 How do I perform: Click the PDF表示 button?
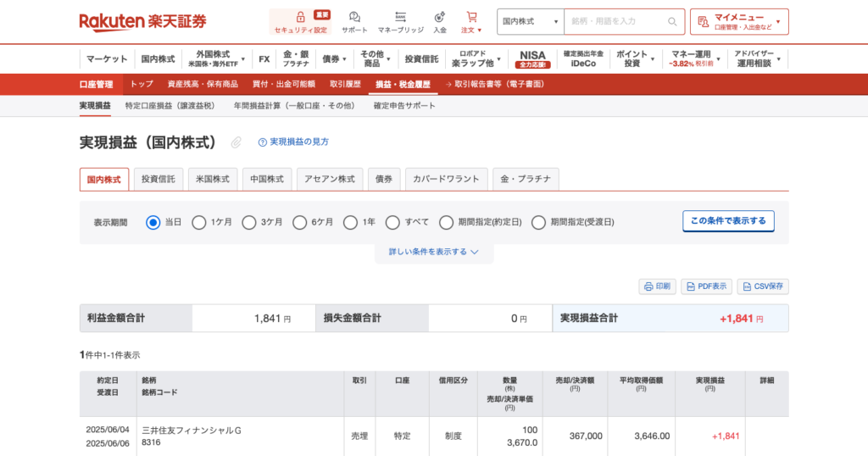(x=706, y=286)
